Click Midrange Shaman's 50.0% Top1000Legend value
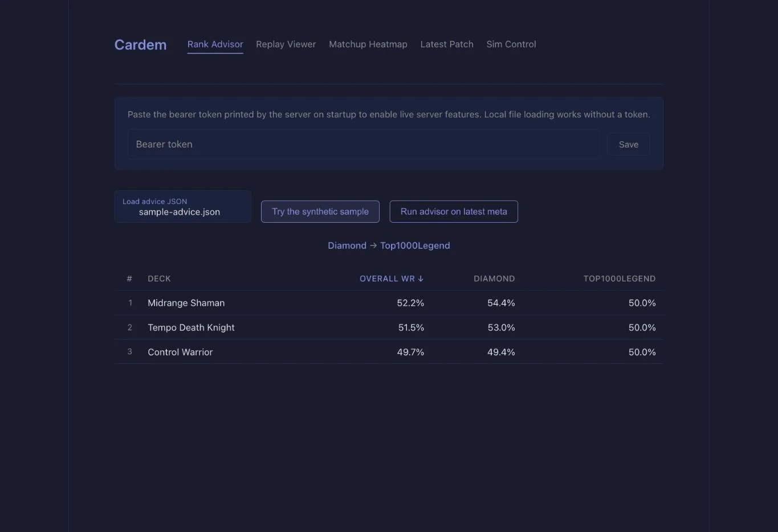 point(642,303)
